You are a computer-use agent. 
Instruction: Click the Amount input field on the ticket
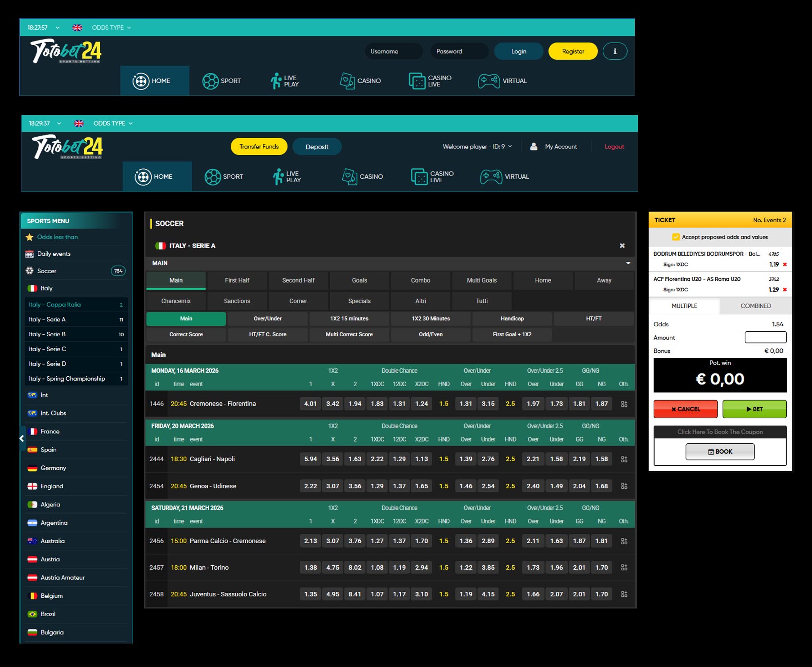coord(765,337)
